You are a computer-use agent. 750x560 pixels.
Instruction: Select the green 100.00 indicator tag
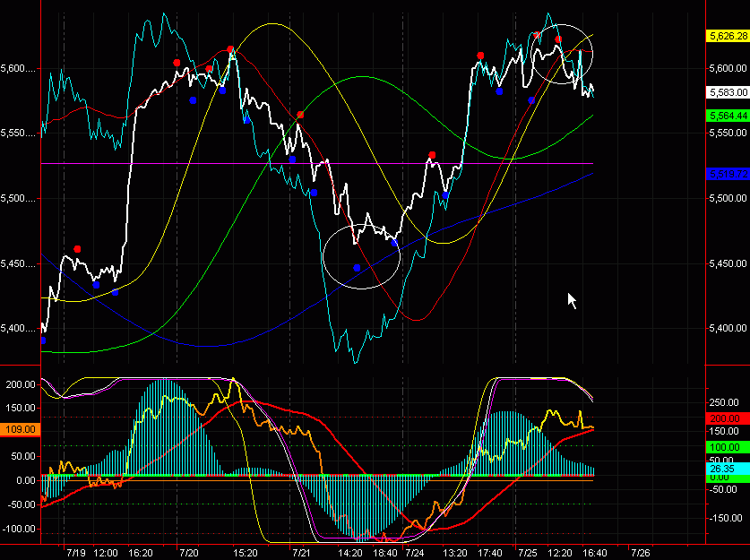click(728, 447)
